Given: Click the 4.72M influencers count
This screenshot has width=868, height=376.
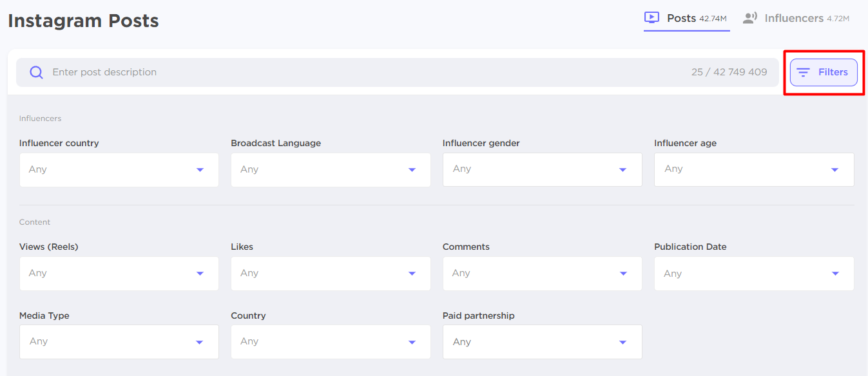Looking at the screenshot, I should click(838, 19).
